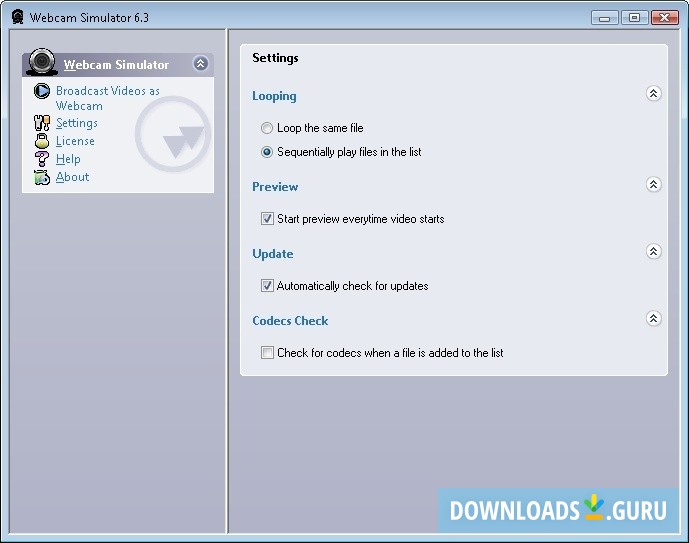Collapse the Webcam Simulator sidebar panel
The width and height of the screenshot is (689, 543).
click(x=200, y=64)
